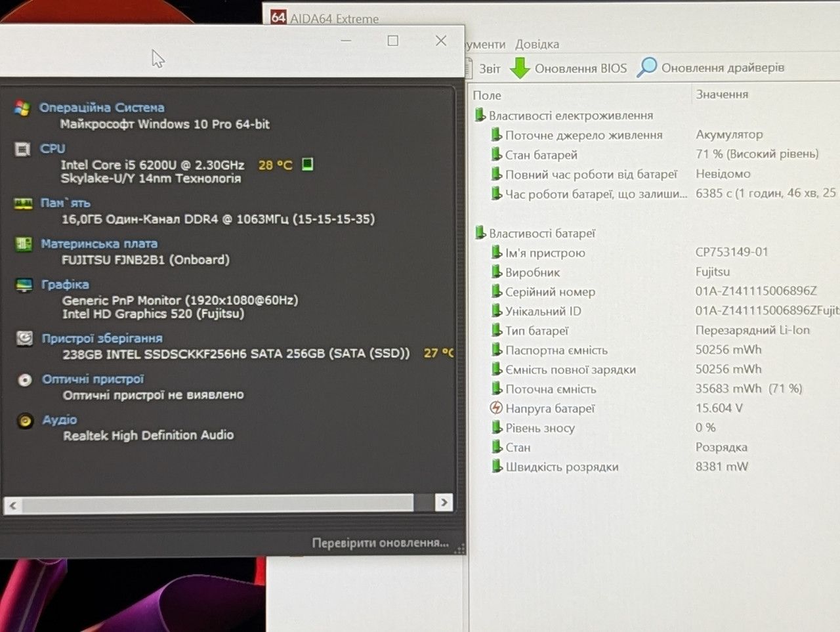The height and width of the screenshot is (632, 840).
Task: Click the graphics monitor icon
Action: [24, 285]
